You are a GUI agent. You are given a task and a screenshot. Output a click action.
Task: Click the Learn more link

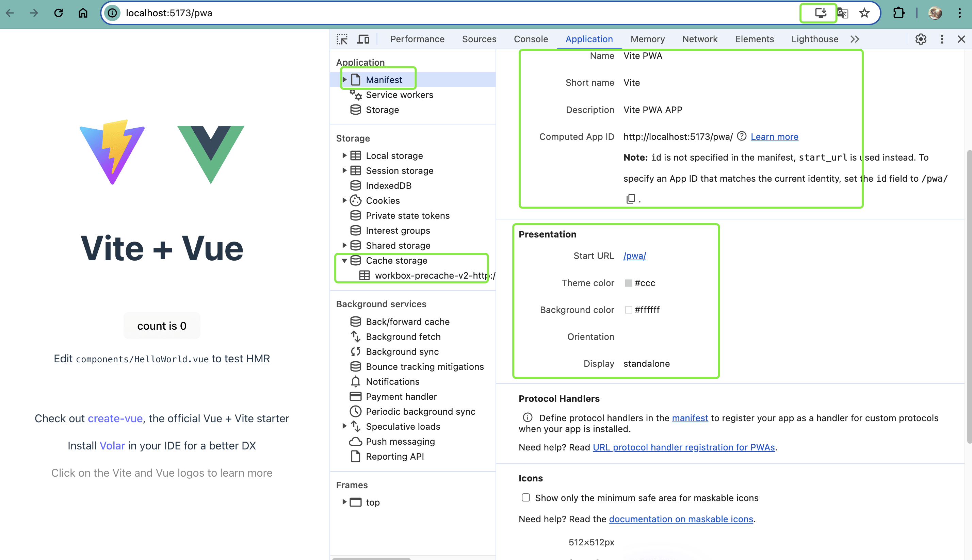pyautogui.click(x=774, y=136)
